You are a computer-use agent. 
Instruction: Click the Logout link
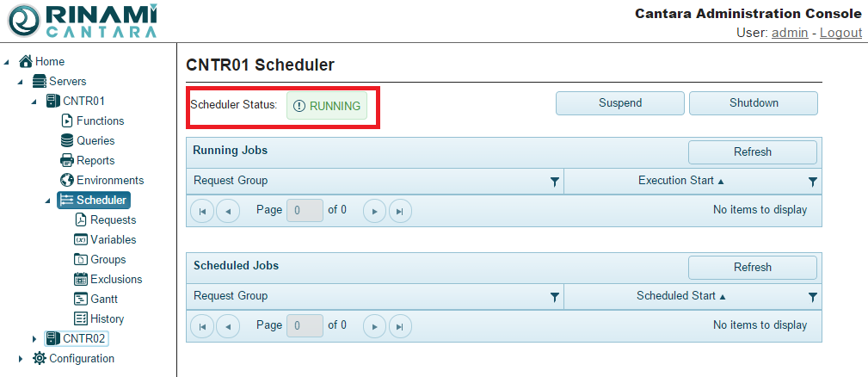click(x=840, y=33)
